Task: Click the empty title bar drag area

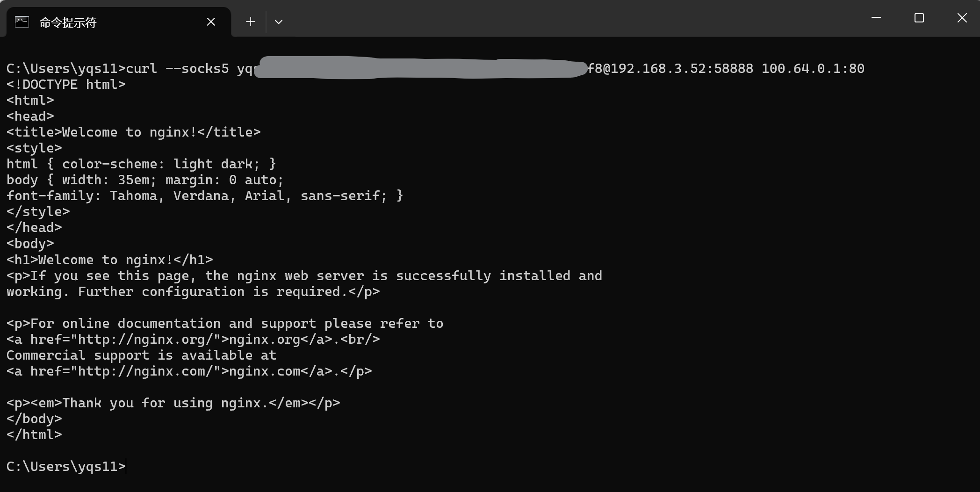Action: [570, 19]
